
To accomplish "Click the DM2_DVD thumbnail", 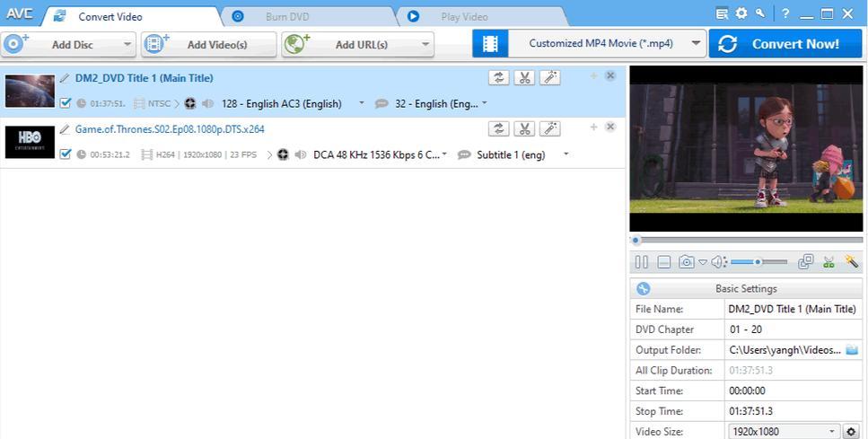I will coord(30,91).
